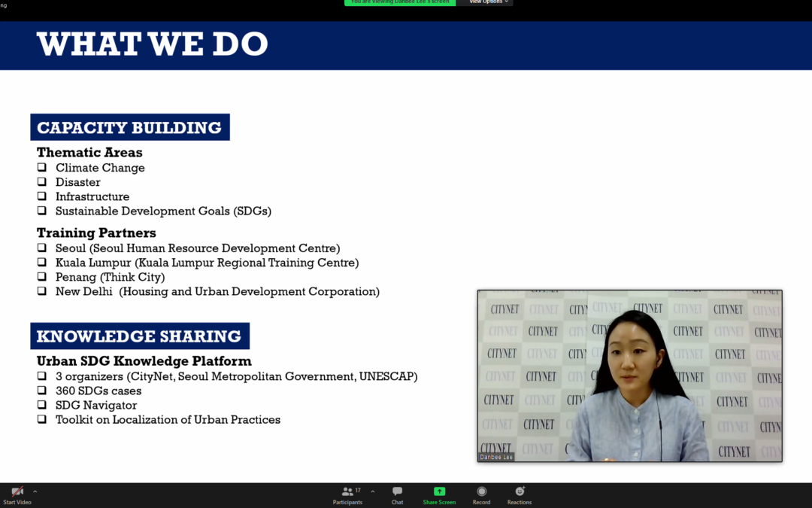
Task: Click "Toolkit on Localization of Urban Practices"
Action: coord(168,420)
